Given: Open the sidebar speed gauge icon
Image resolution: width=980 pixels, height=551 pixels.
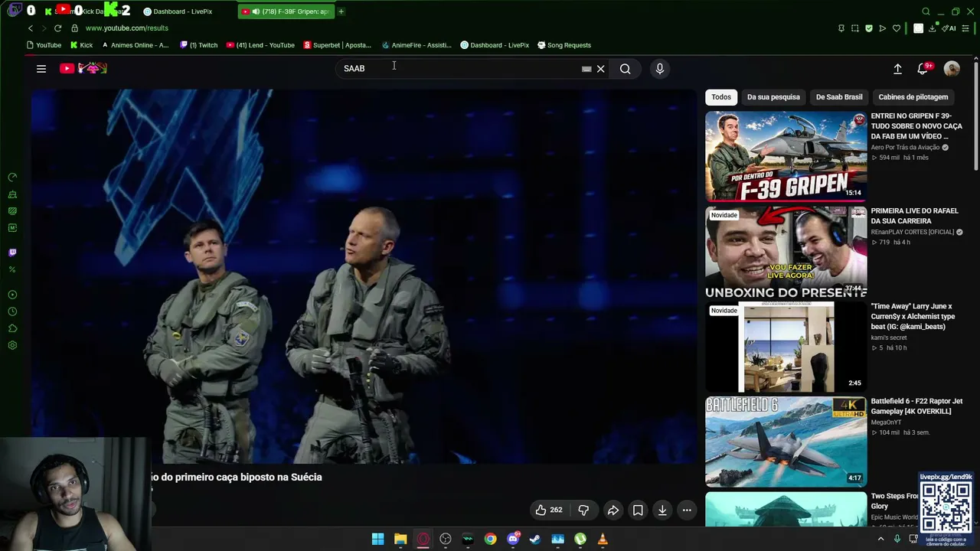Looking at the screenshot, I should pyautogui.click(x=12, y=178).
